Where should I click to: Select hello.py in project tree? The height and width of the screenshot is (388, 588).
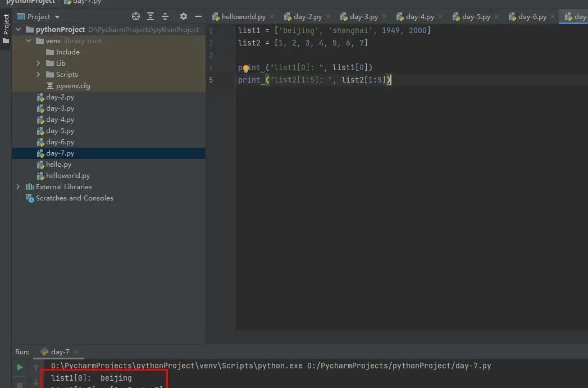coord(58,165)
